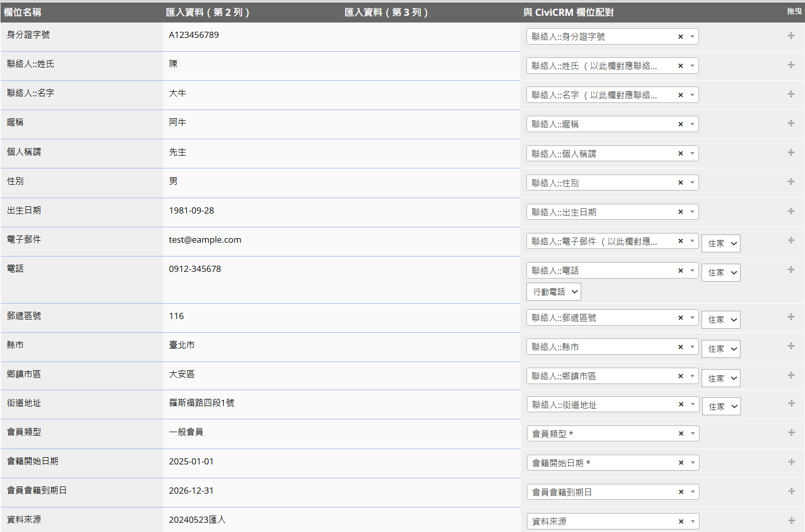Open the 行動電話 phone type dropdown
805x532 pixels.
pos(554,292)
